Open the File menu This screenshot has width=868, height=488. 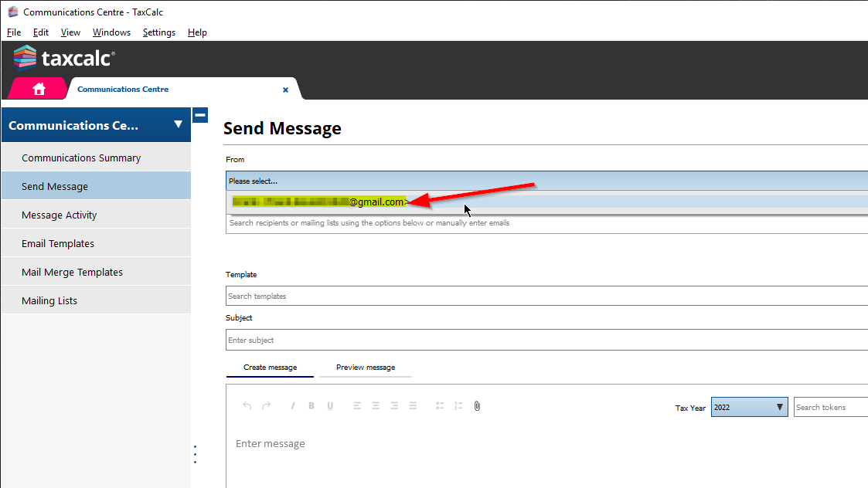14,32
